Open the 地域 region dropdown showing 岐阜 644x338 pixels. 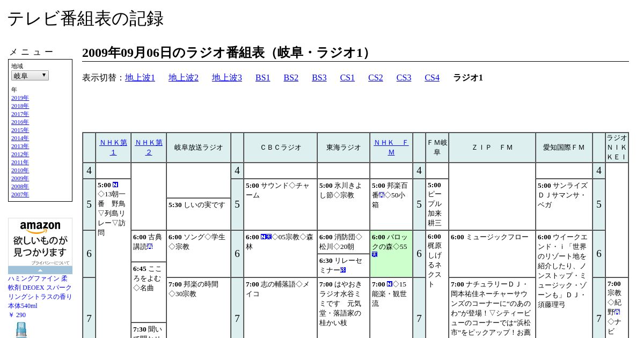pos(30,76)
